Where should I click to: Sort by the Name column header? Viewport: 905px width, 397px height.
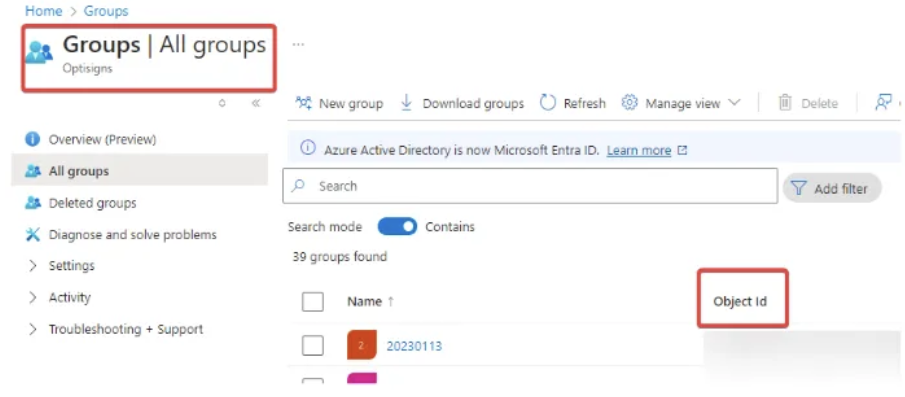(364, 301)
